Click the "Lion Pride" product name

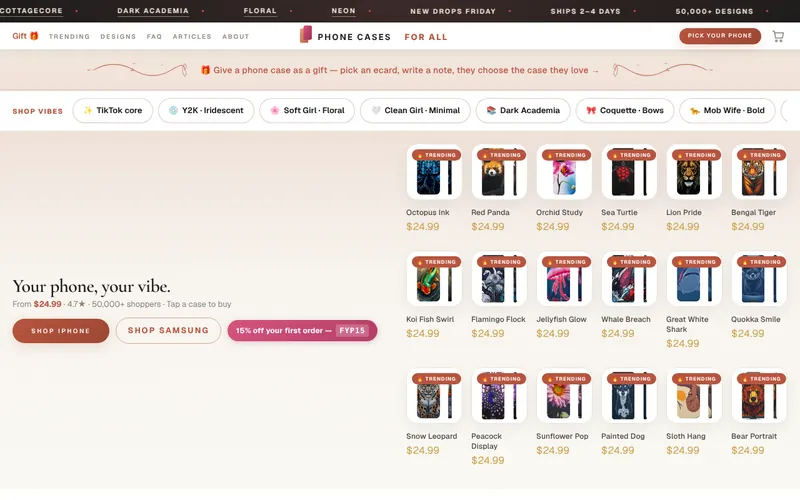(684, 213)
